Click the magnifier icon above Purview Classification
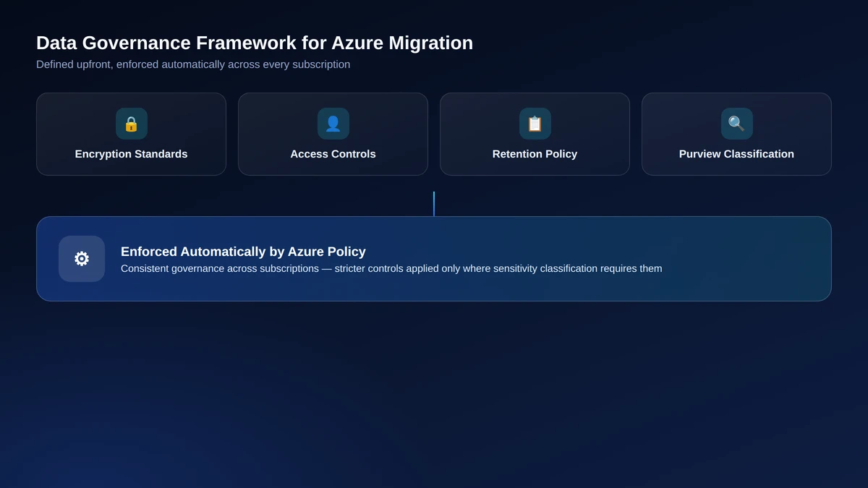Screen dimensions: 868x488 click(x=736, y=124)
